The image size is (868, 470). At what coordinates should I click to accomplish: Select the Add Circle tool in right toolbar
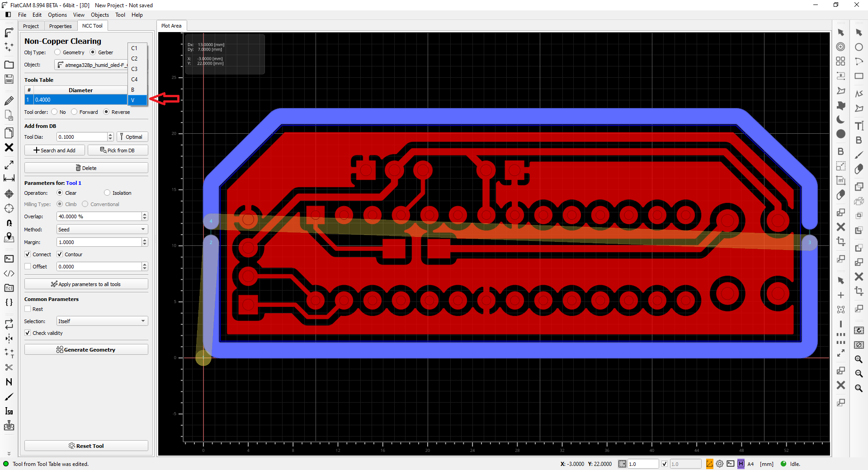pos(859,47)
